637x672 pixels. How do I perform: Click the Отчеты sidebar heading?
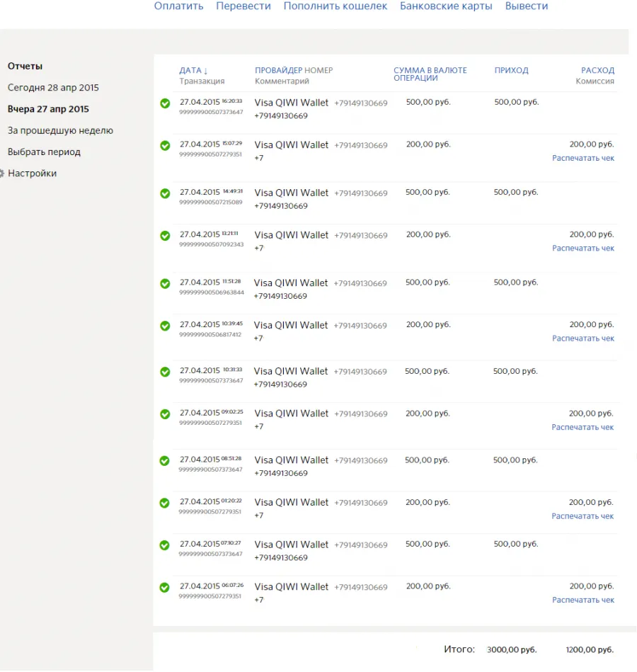point(25,66)
